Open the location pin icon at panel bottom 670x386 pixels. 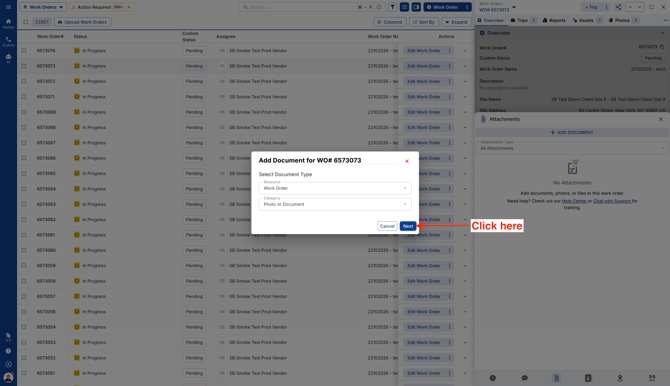[x=620, y=378]
